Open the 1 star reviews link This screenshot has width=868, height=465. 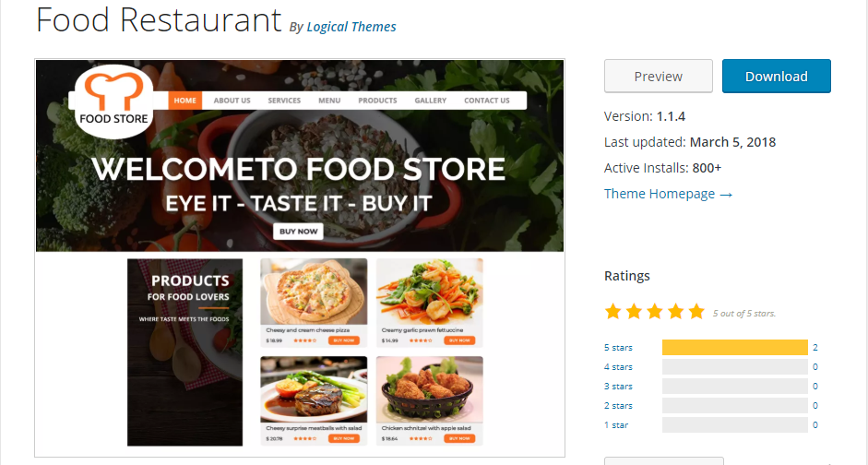click(x=616, y=425)
